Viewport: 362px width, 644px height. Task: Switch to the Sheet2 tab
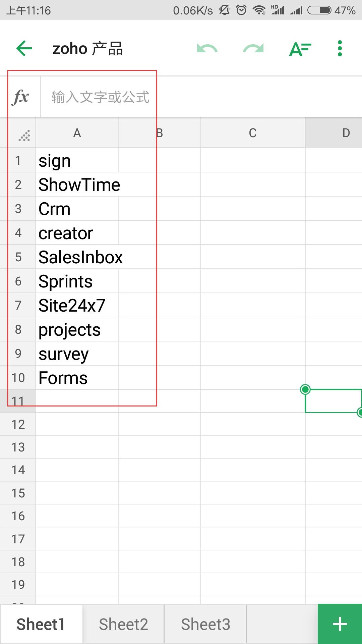(x=123, y=624)
